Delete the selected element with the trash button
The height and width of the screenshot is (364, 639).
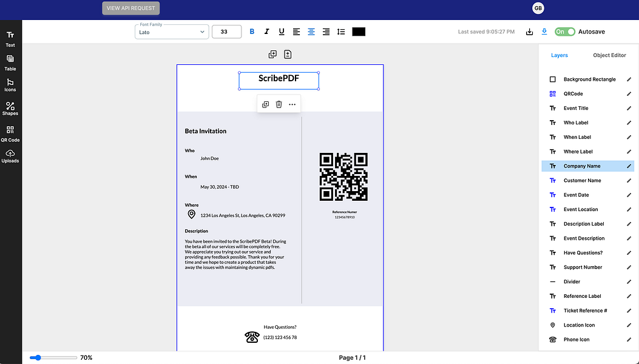coord(279,104)
